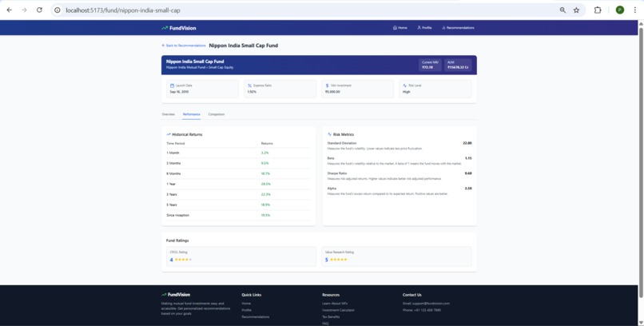Bookmark this page with the star icon
644x326 pixels.
coord(576,10)
